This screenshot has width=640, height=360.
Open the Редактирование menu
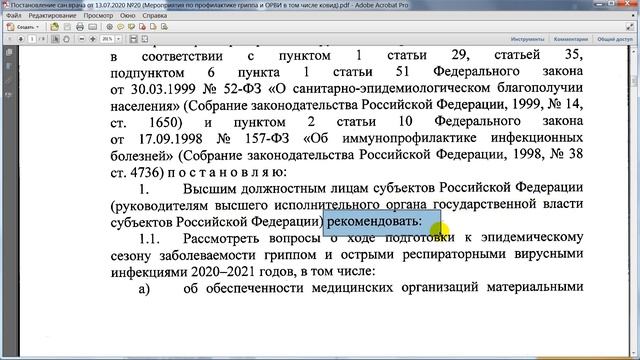tap(52, 16)
